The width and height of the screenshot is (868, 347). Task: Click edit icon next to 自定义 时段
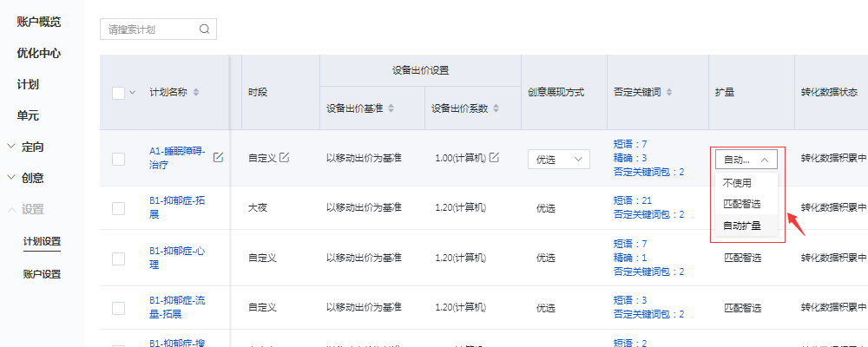point(284,157)
